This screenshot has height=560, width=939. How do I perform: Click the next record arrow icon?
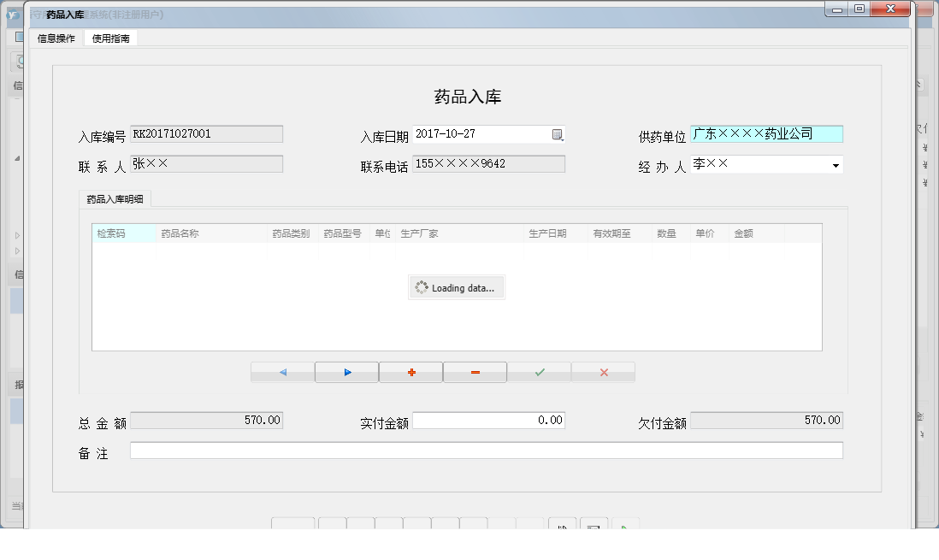346,371
